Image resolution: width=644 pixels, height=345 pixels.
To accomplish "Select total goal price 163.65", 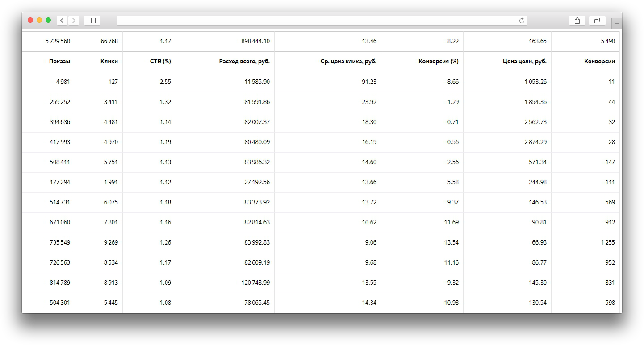I will point(537,41).
